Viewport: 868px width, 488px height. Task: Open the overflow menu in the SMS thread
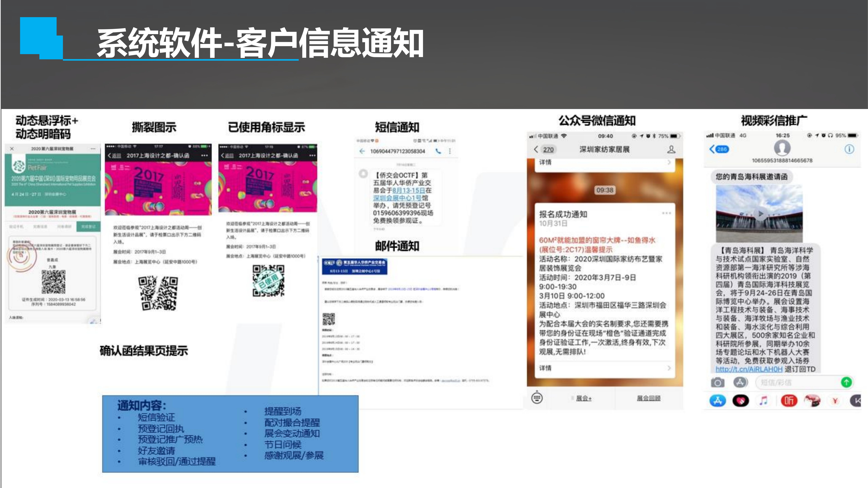tap(450, 151)
